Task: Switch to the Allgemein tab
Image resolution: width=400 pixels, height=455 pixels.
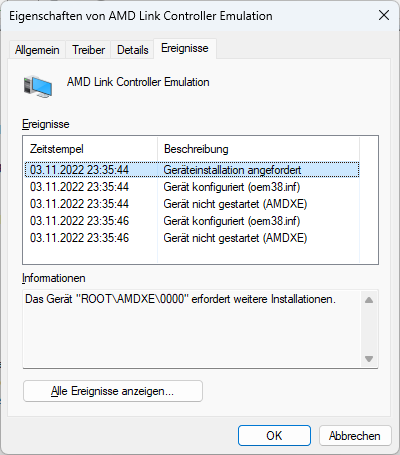Action: click(37, 50)
